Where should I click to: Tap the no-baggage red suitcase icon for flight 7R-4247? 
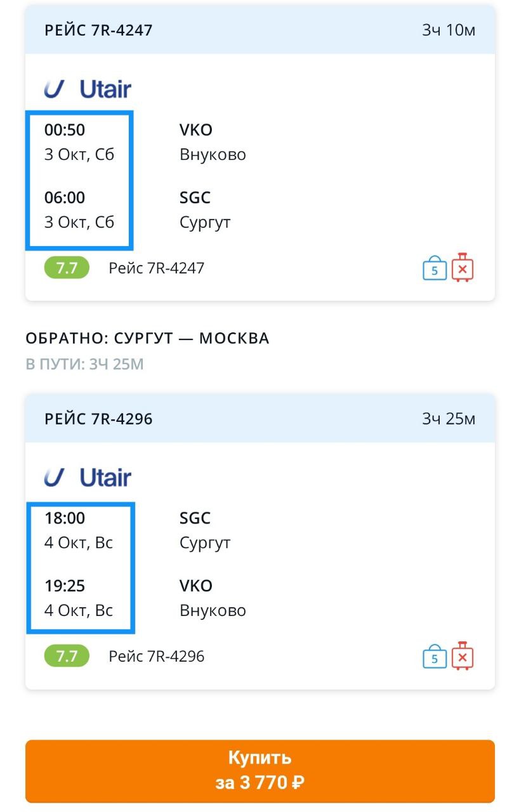coord(463,267)
